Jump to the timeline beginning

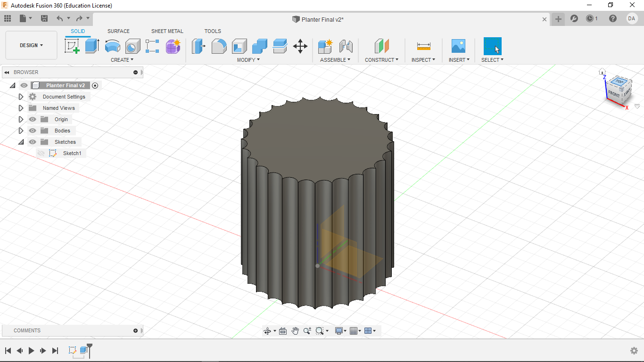(8, 351)
